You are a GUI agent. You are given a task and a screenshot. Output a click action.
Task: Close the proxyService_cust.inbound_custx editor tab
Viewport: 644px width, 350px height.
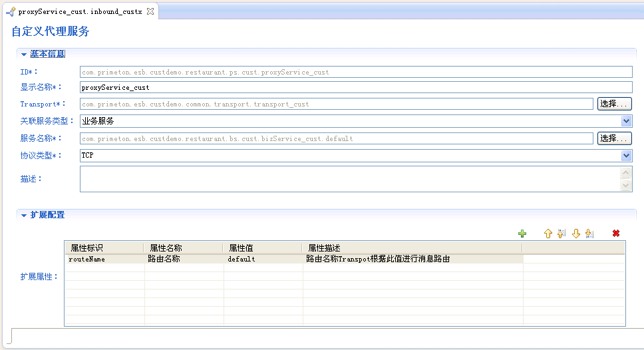150,12
